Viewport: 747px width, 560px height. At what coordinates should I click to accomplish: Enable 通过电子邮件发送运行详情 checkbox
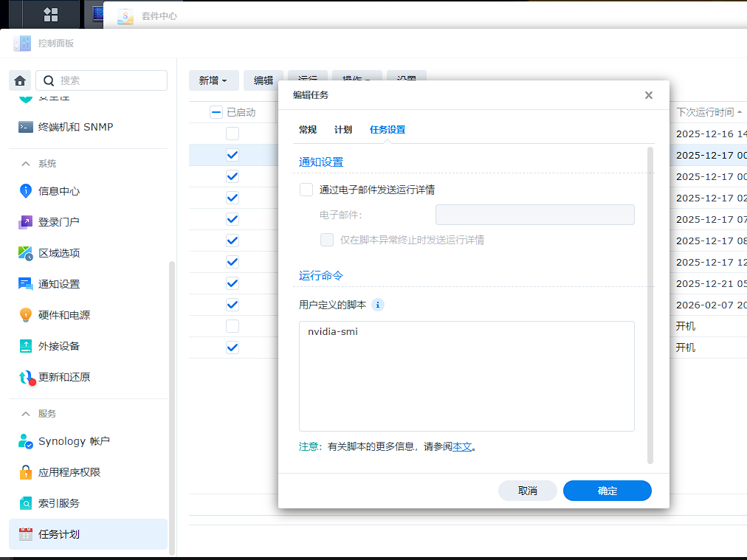coord(306,190)
